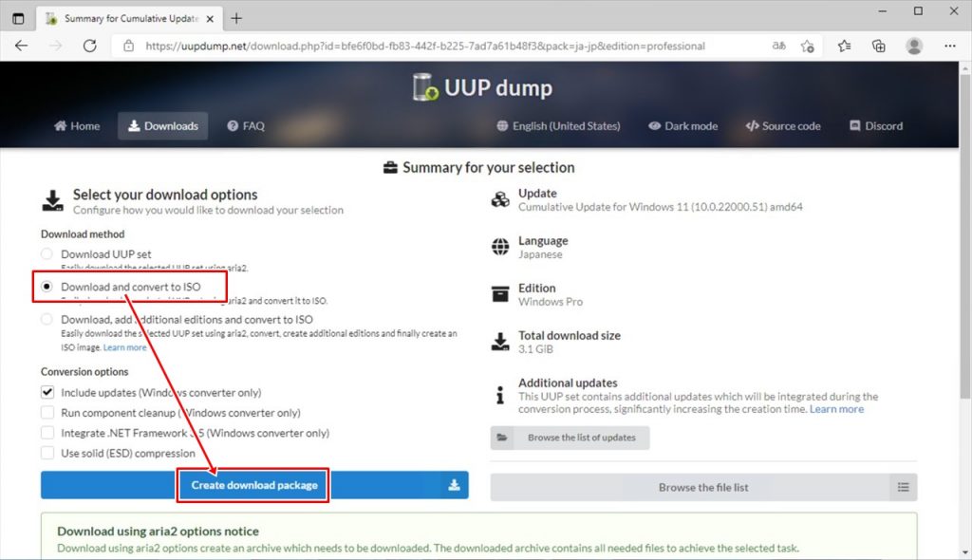
Task: Click the "Japanese" language value
Action: [540, 254]
